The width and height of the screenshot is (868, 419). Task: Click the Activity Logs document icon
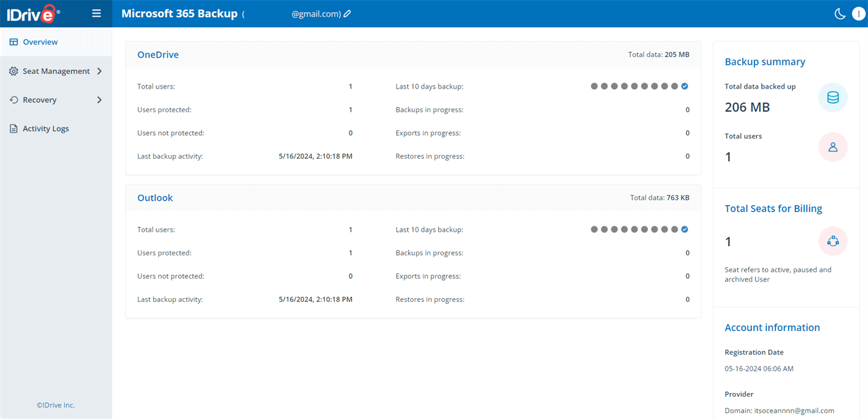14,129
